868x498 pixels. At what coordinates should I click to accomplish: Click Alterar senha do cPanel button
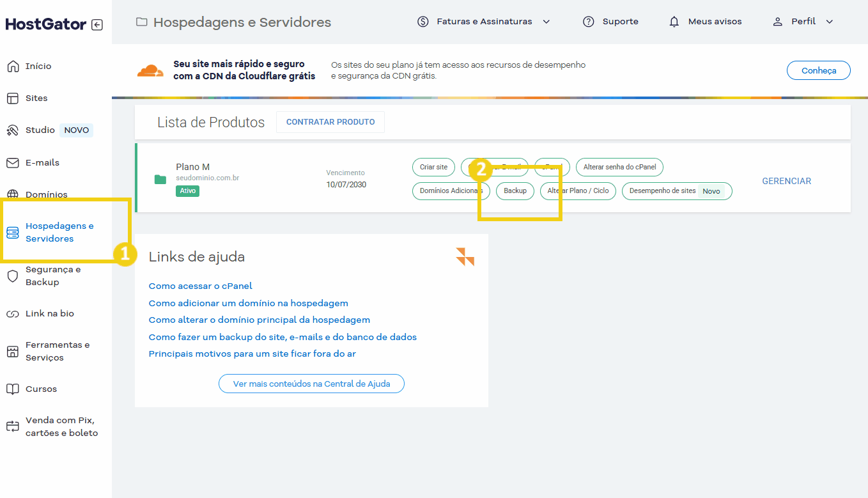[x=619, y=167]
